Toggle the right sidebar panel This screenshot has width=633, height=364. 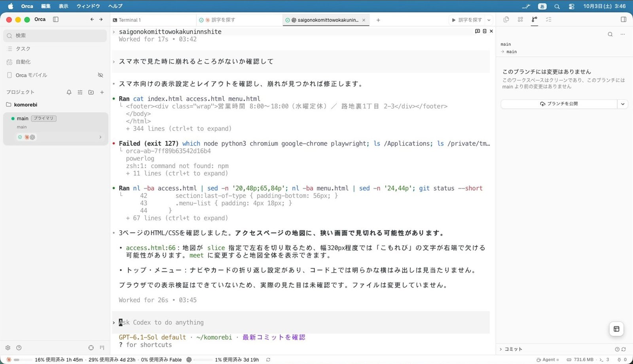point(624,19)
